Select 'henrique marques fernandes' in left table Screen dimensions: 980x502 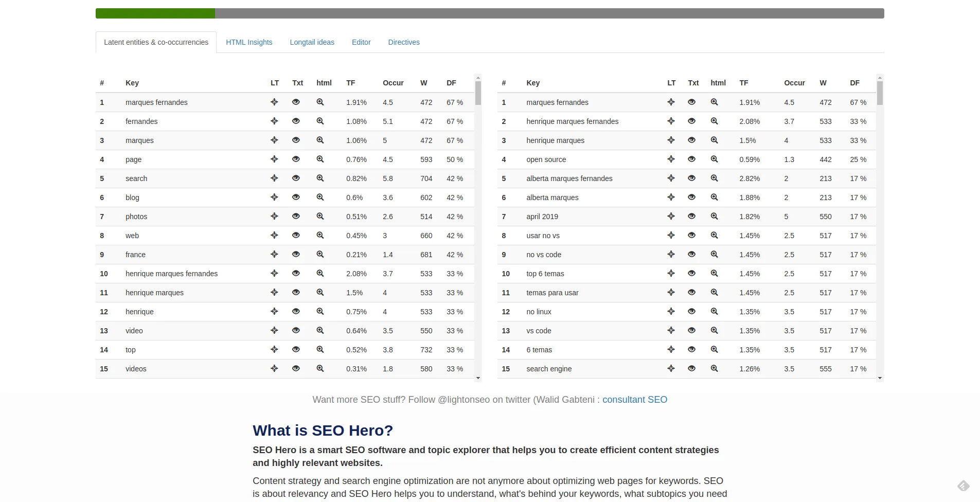coord(171,274)
